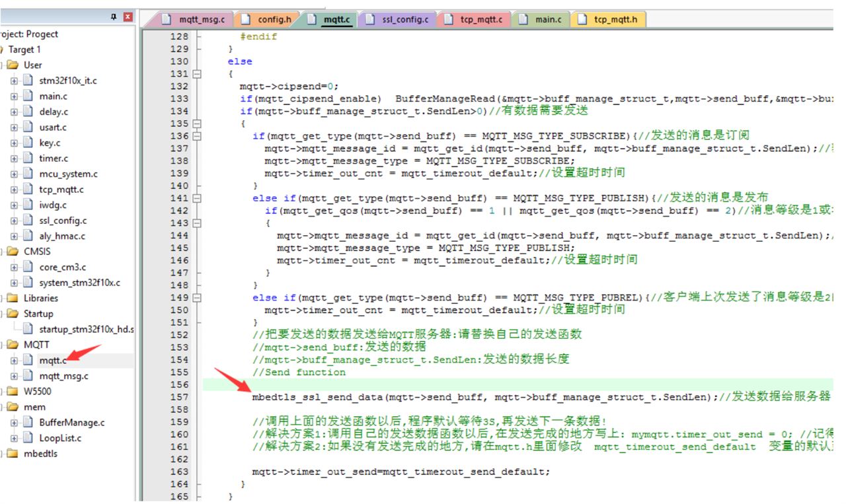Click line number 157 in the gutter
The width and height of the screenshot is (846, 504).
[179, 397]
